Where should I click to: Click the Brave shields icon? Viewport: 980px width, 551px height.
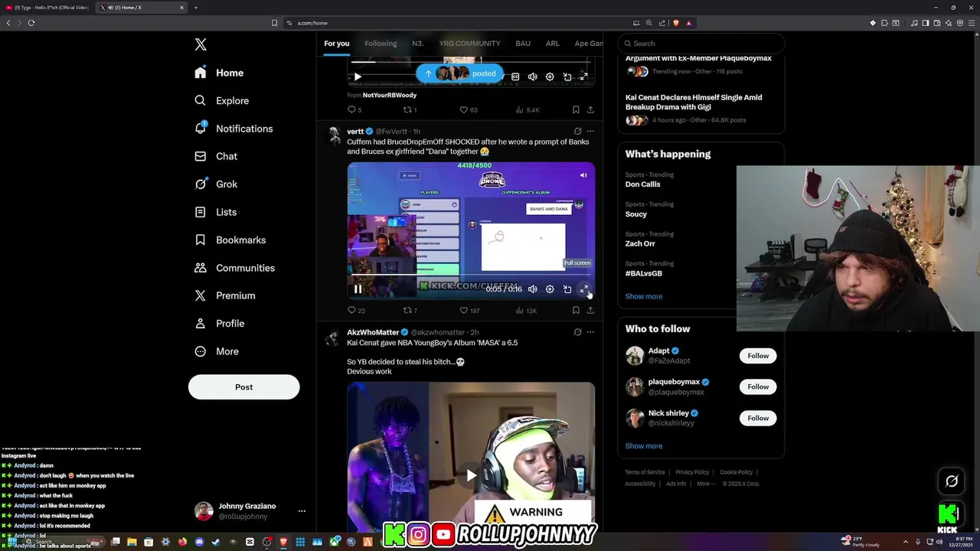coord(675,23)
